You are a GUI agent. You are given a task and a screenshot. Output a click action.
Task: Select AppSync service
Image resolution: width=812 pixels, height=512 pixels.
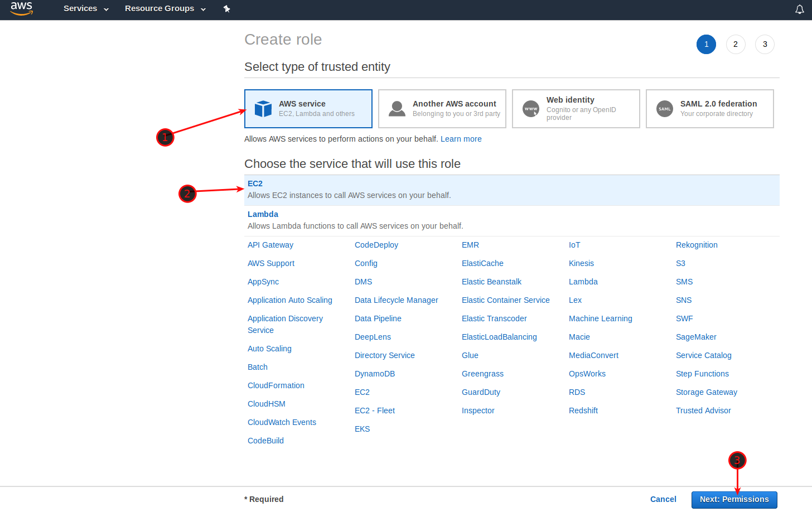(x=263, y=282)
